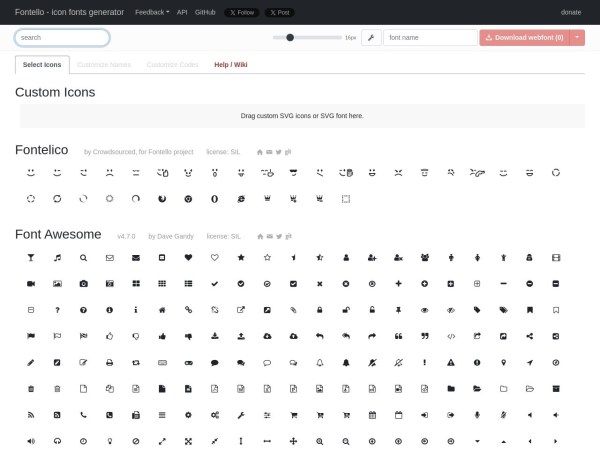The image size is (600, 450).
Task: Pick the trash can icon
Action: pyautogui.click(x=31, y=388)
